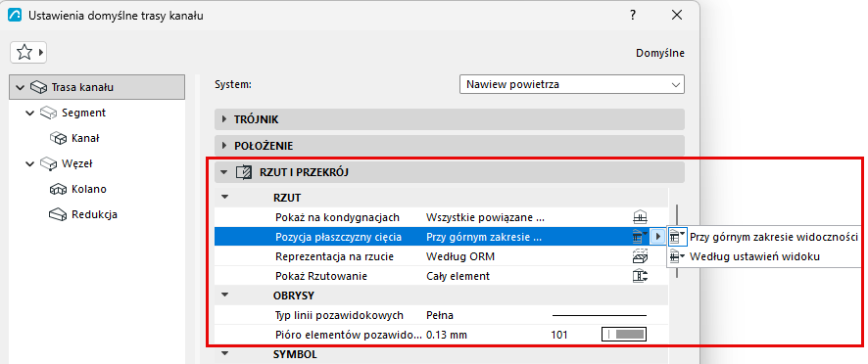
Task: Open the System dropdown Nawiew powietrza
Action: point(572,84)
